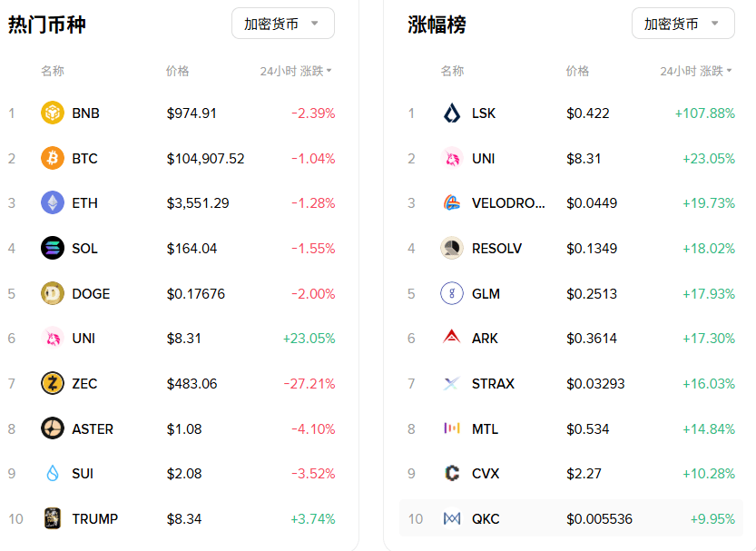
Task: Click the QKC coin icon
Action: [452, 518]
